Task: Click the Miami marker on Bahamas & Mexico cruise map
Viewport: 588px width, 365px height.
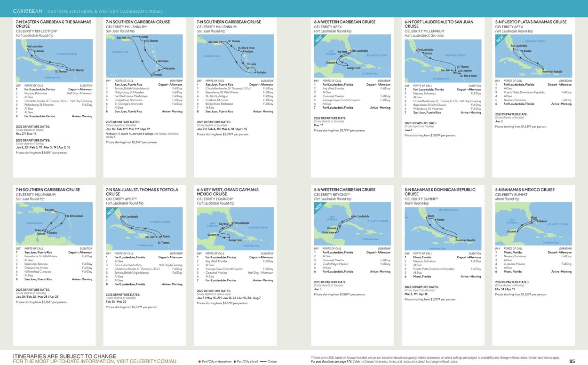Action: point(532,220)
